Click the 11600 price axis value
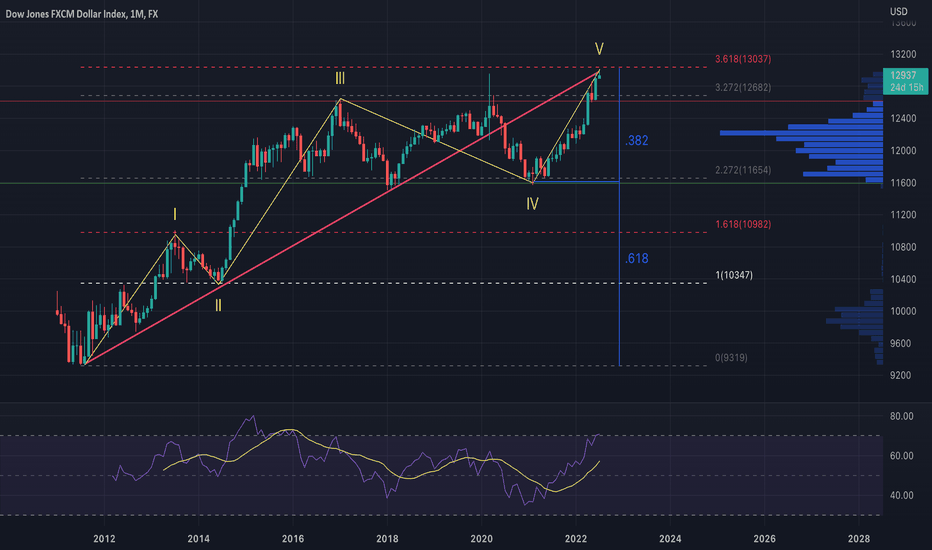Screen dimensions: 932x550 tap(903, 183)
